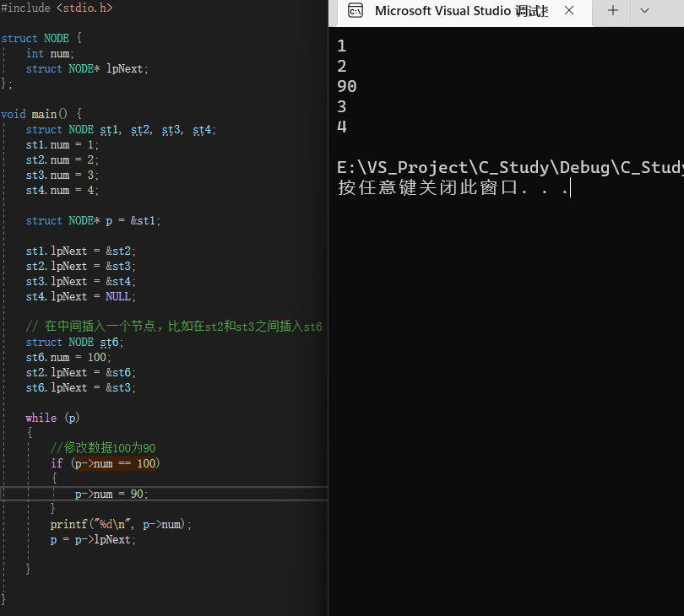Viewport: 684px width, 616px height.
Task: Click the console output line '2'
Action: [341, 67]
